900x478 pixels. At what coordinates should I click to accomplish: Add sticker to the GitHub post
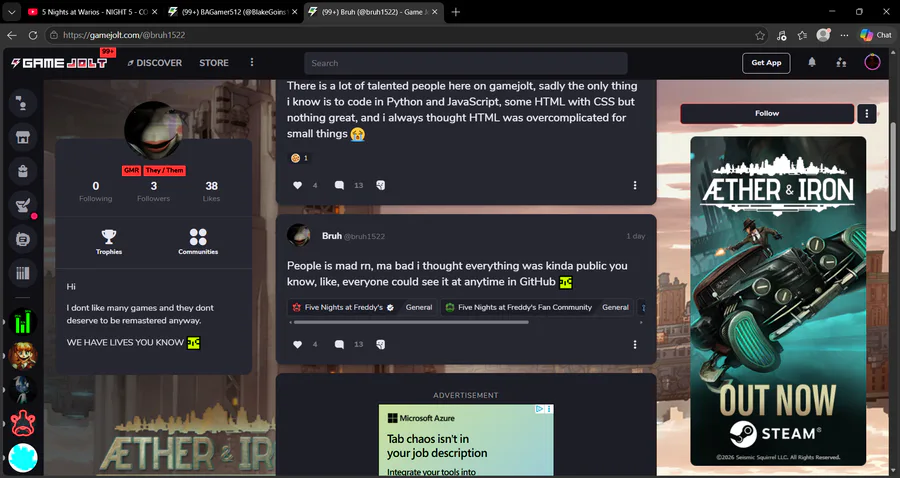point(380,344)
